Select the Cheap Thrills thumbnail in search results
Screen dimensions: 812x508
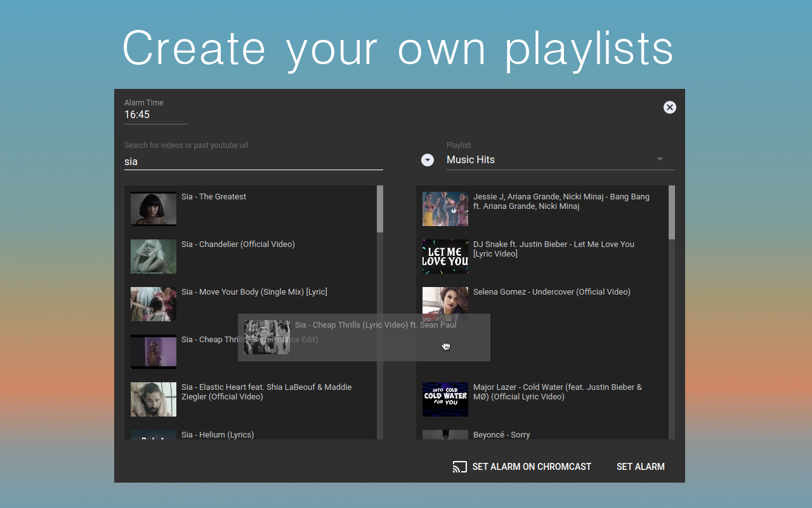[x=154, y=352]
